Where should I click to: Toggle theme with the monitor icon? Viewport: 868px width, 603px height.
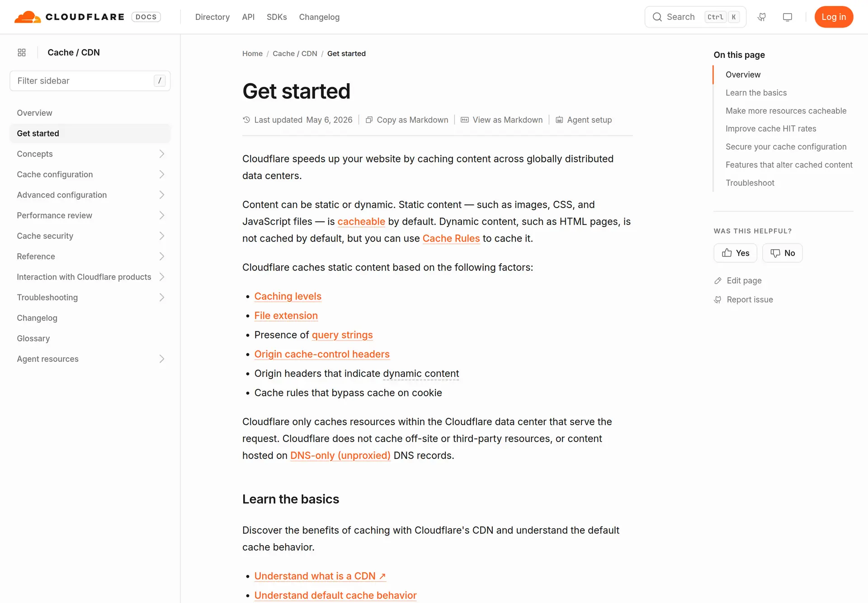(x=788, y=17)
